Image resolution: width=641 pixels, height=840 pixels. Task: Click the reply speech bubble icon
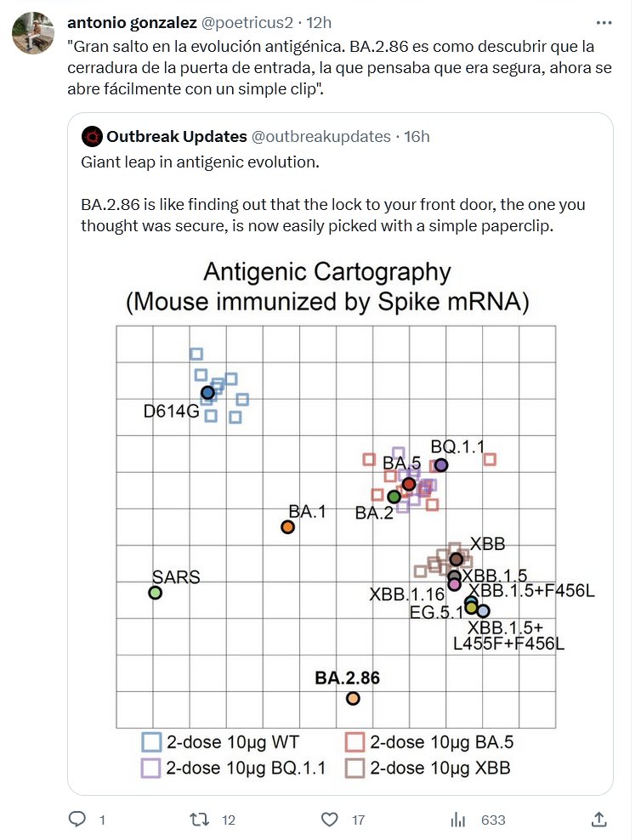(77, 819)
